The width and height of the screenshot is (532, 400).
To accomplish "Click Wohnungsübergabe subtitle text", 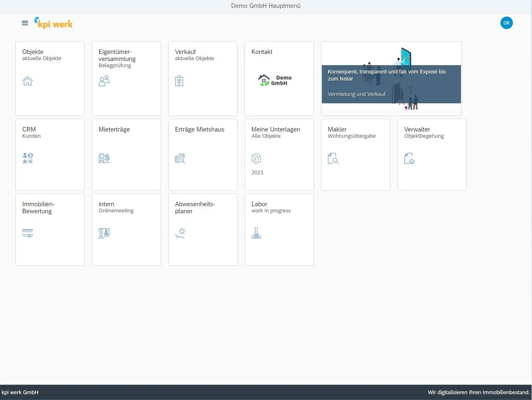I will point(352,136).
